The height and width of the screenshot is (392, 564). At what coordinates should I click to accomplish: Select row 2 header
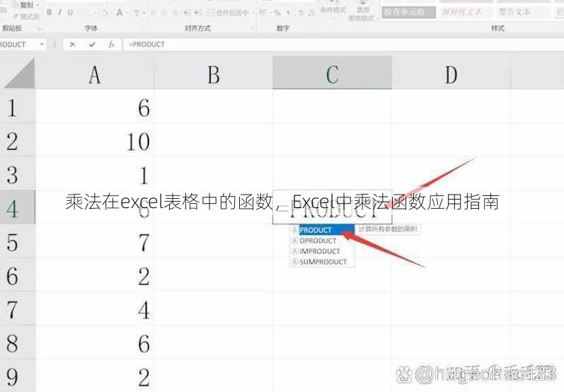tap(17, 140)
